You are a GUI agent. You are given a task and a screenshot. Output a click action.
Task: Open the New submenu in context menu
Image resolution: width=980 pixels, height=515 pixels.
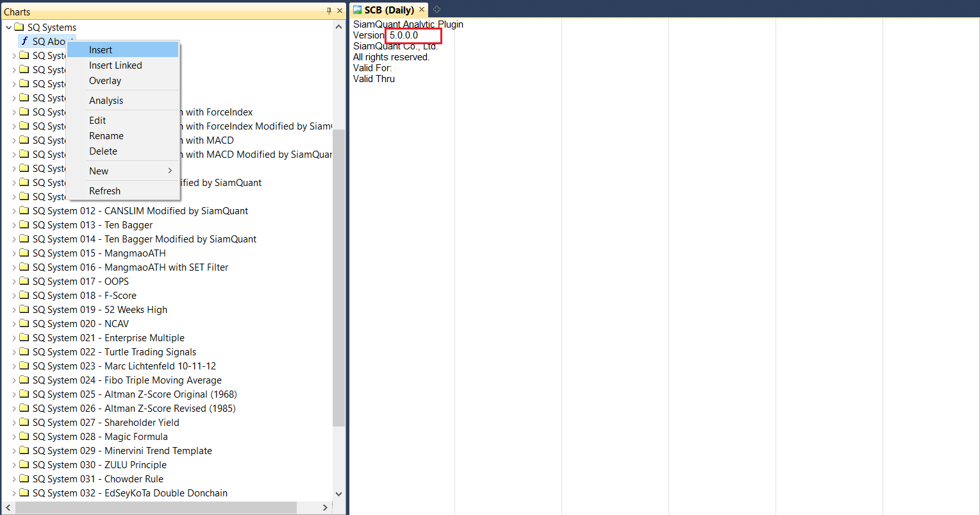coord(99,171)
